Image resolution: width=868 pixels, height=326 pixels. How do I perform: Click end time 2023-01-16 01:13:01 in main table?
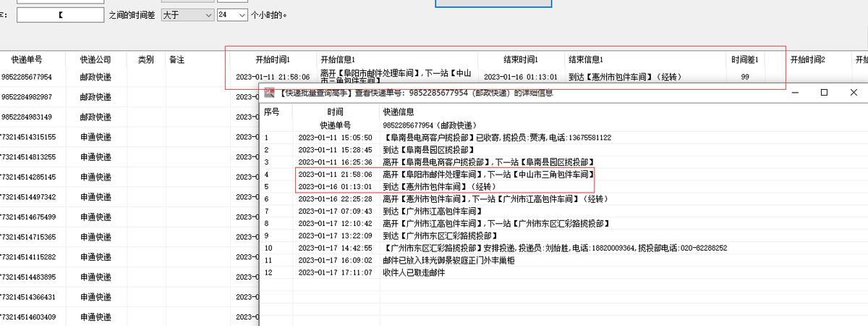tap(521, 77)
